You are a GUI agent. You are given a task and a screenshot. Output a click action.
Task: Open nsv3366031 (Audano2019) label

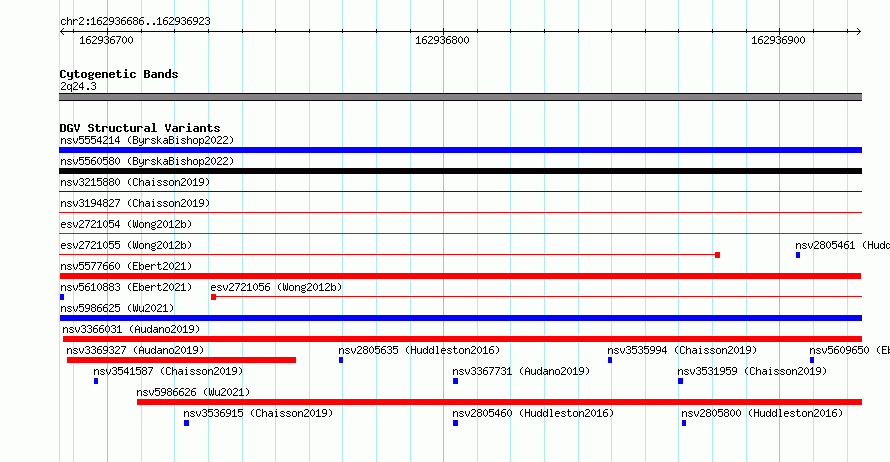131,329
